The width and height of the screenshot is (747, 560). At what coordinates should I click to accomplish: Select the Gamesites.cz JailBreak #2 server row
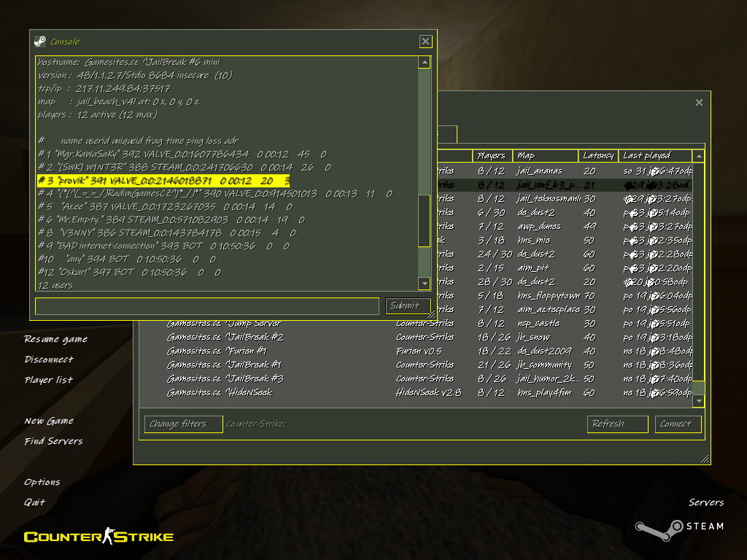pos(415,337)
